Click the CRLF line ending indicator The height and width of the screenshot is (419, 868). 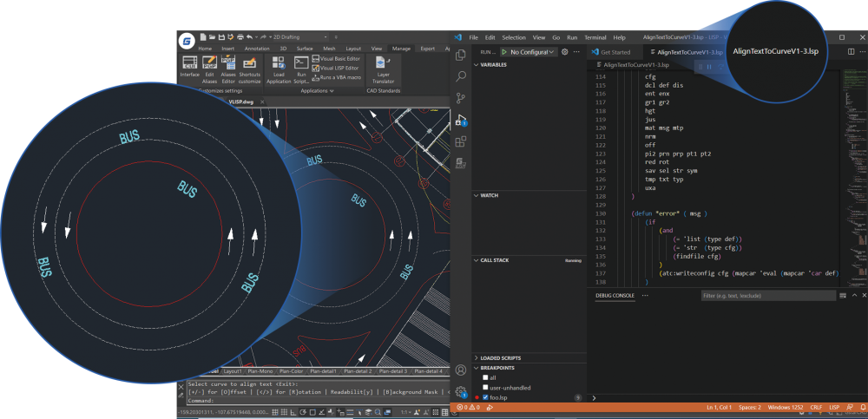pos(816,408)
